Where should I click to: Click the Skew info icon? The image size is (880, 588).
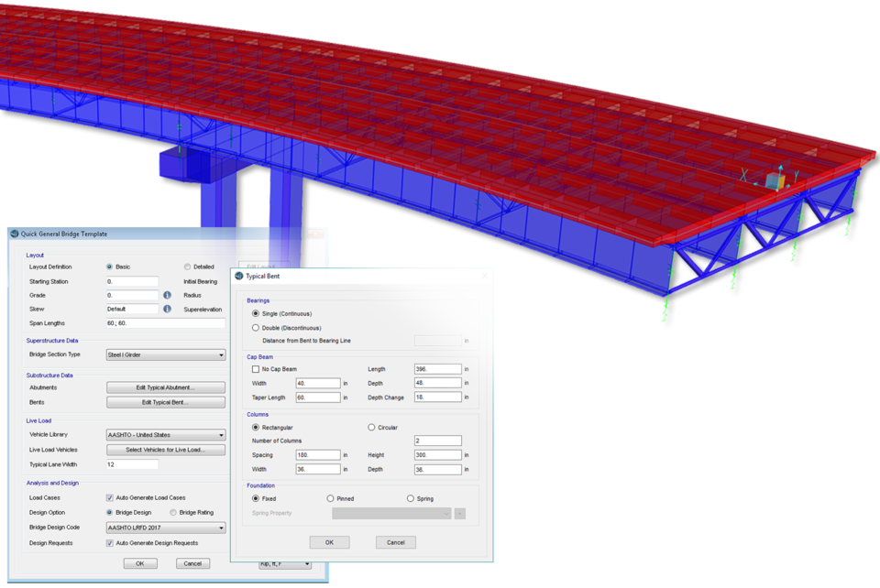coord(167,310)
